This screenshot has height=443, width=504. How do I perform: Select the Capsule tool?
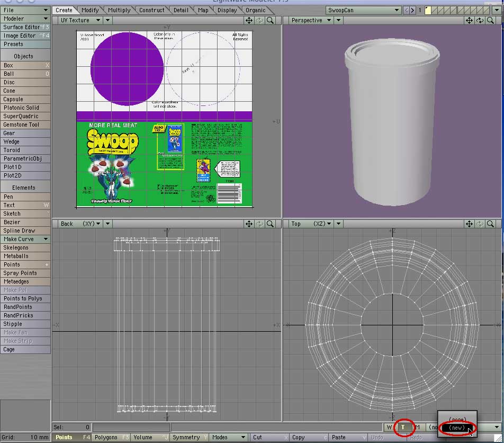[25, 99]
